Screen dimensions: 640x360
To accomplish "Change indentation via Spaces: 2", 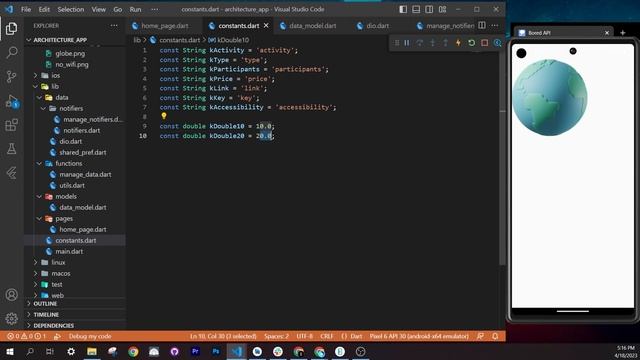I will click(x=276, y=336).
